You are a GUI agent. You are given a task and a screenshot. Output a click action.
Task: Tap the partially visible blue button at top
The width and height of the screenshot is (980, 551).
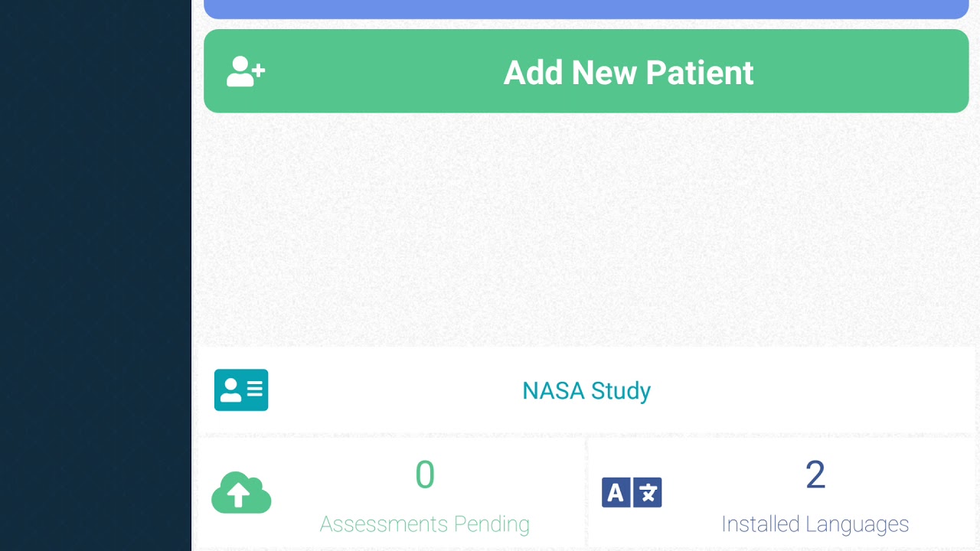click(x=586, y=8)
